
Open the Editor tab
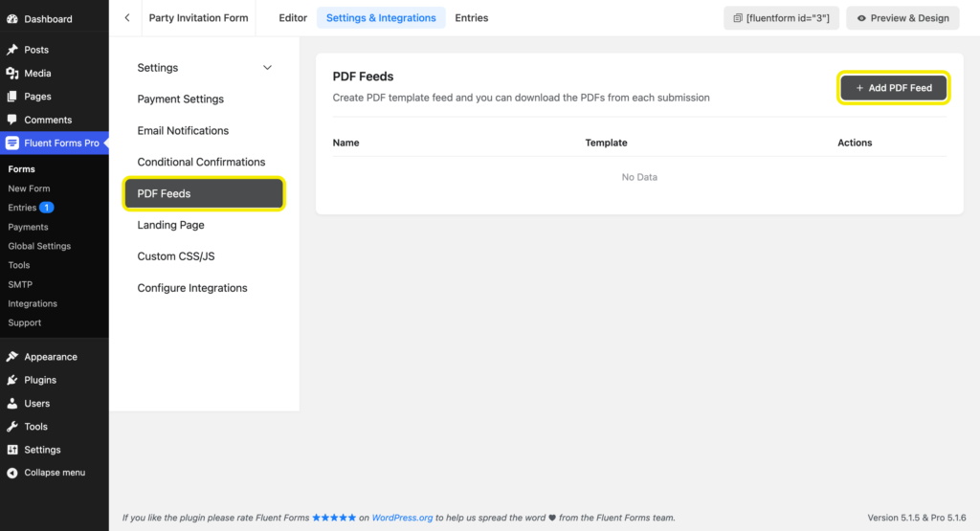[x=293, y=18]
